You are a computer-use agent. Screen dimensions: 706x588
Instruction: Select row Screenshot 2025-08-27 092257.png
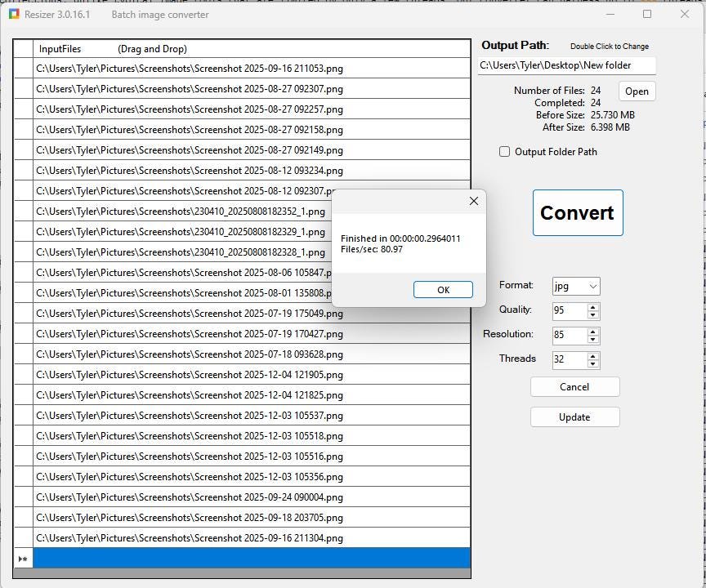(x=252, y=109)
